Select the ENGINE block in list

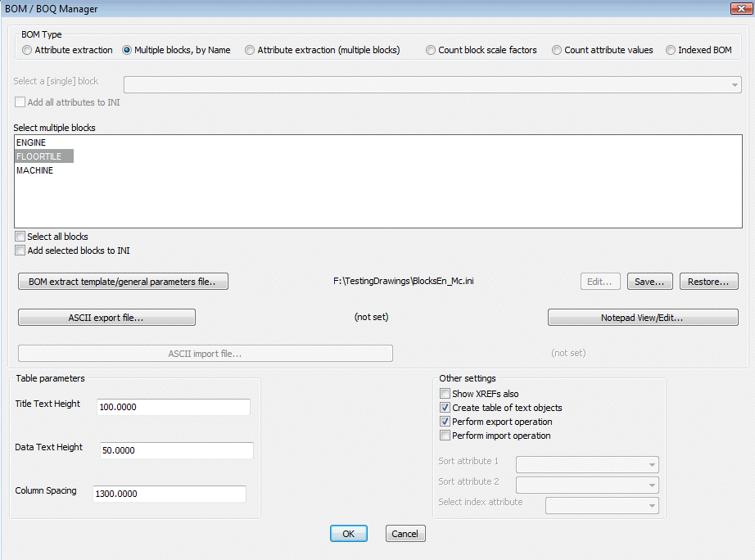click(x=31, y=142)
